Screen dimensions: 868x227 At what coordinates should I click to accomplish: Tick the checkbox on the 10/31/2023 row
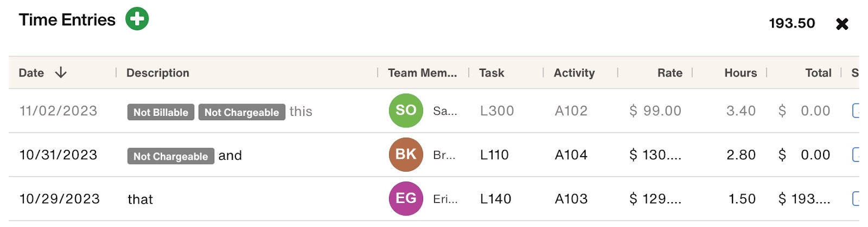pyautogui.click(x=856, y=154)
